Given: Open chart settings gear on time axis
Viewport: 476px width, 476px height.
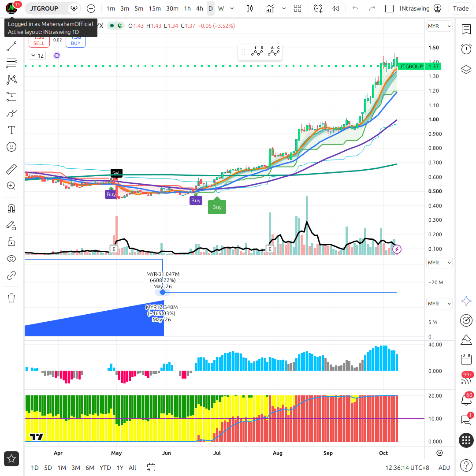Looking at the screenshot, I should pos(439,453).
